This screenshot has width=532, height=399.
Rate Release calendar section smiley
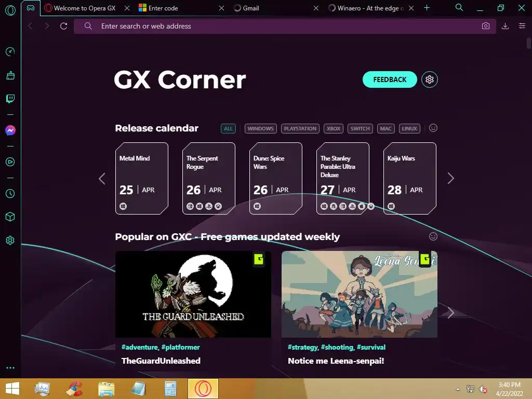coord(433,128)
